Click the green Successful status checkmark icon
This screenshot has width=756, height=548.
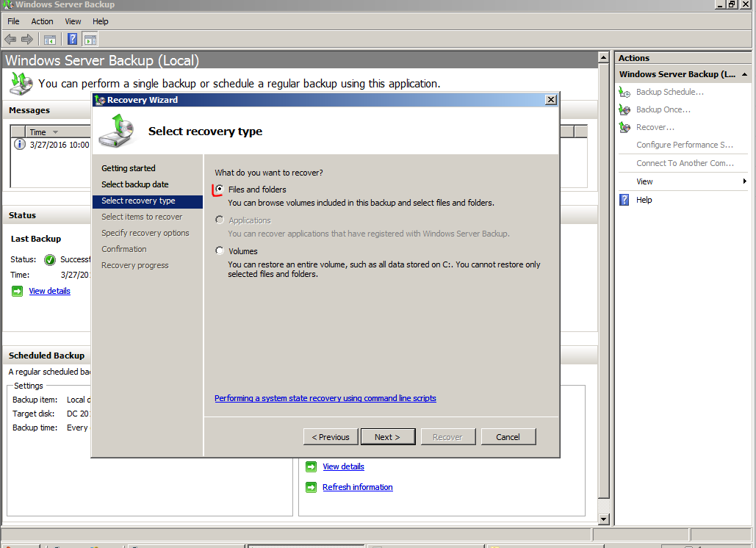pyautogui.click(x=50, y=260)
